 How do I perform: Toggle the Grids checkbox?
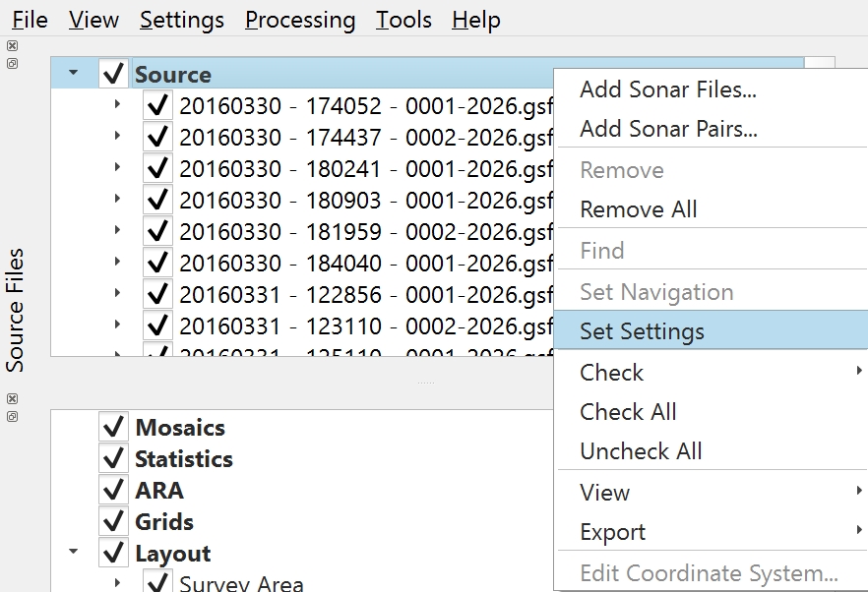coord(114,522)
